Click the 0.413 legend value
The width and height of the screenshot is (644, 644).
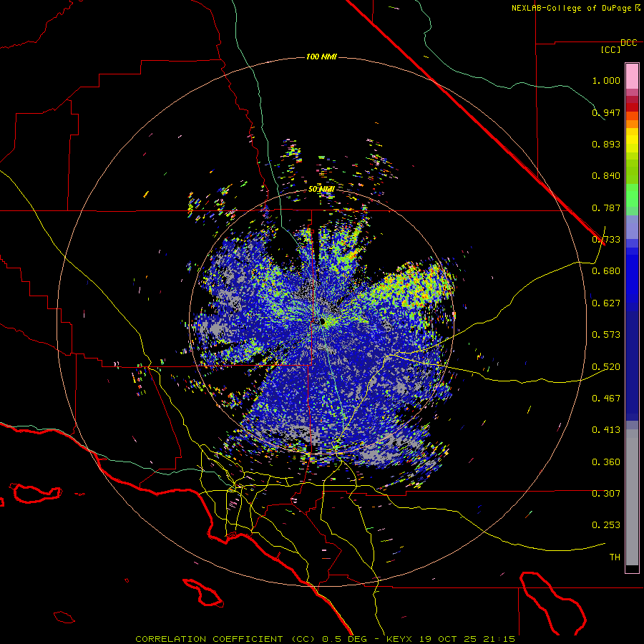(x=606, y=430)
